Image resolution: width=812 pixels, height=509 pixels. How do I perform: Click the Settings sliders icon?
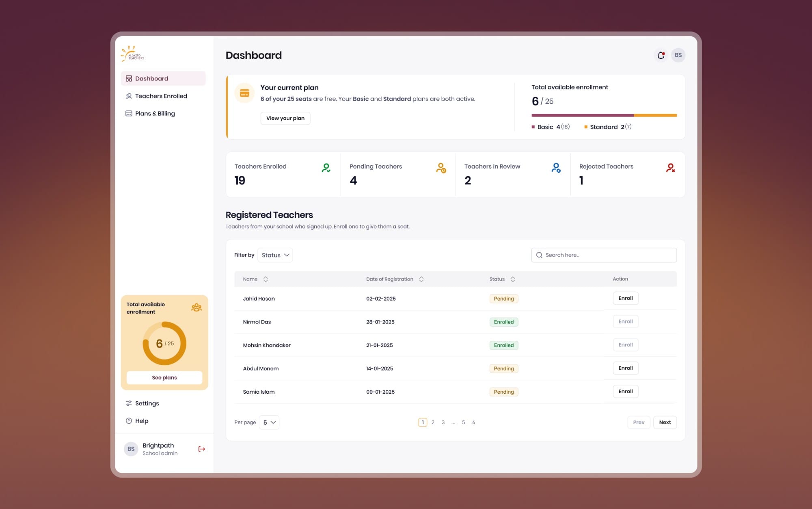click(129, 403)
